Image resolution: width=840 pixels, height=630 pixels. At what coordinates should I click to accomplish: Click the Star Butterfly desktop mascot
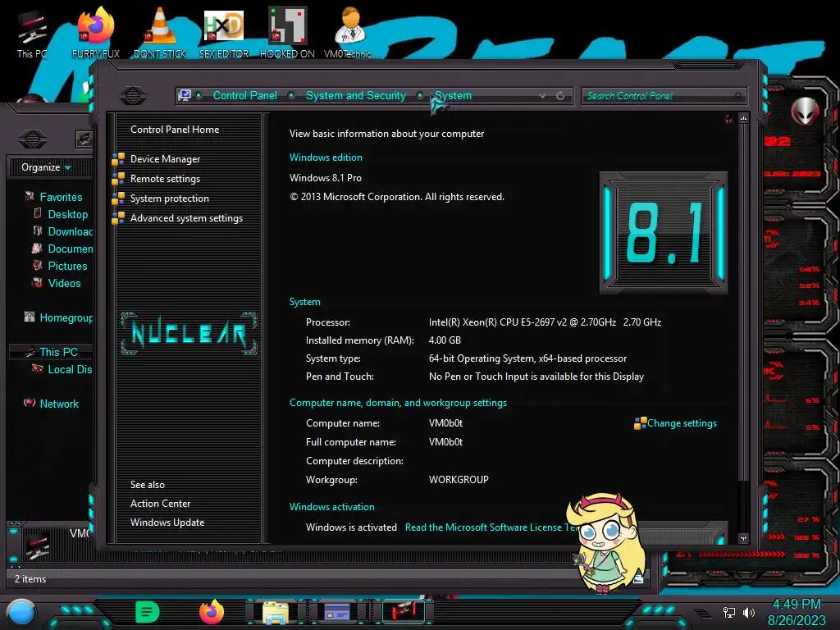pos(609,542)
